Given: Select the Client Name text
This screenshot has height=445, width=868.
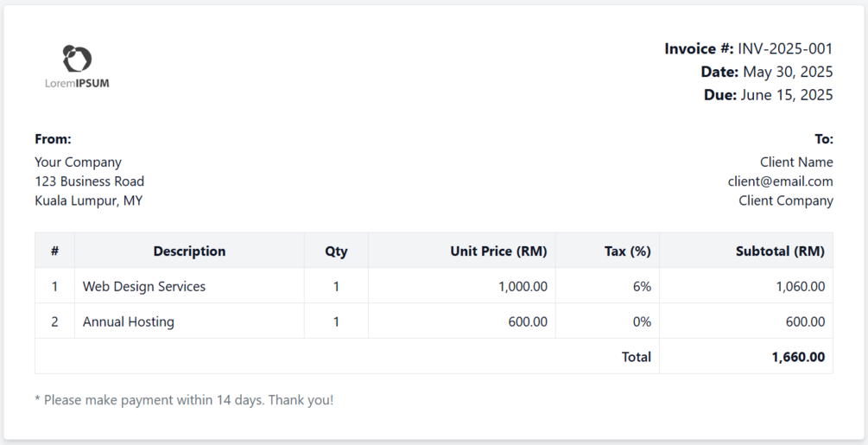Looking at the screenshot, I should tap(796, 162).
